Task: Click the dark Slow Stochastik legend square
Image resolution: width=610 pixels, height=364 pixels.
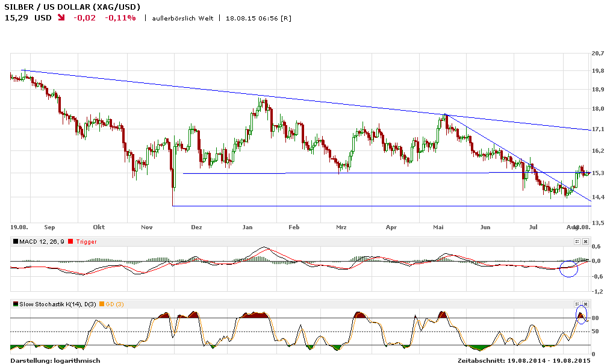Action: point(14,304)
